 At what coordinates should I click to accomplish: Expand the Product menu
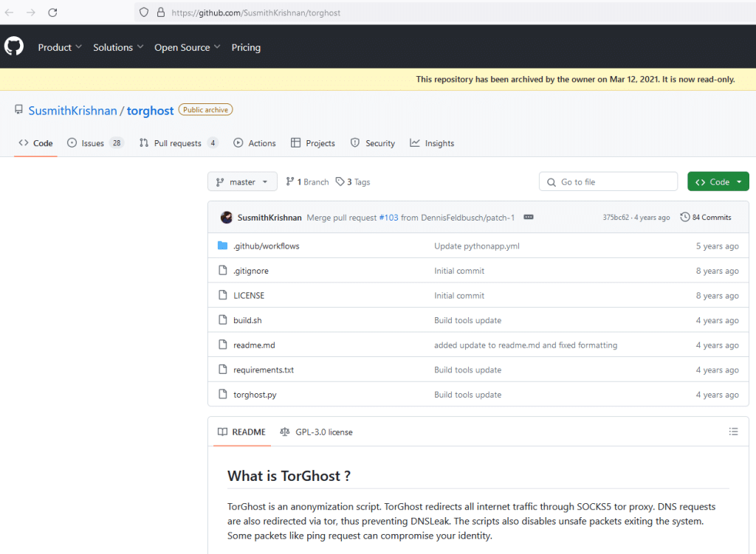[x=60, y=47]
